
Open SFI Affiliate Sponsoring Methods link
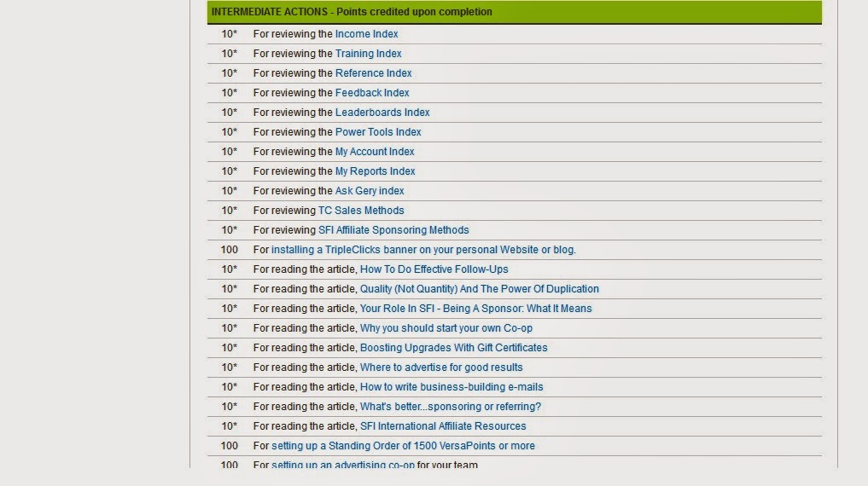coord(393,230)
